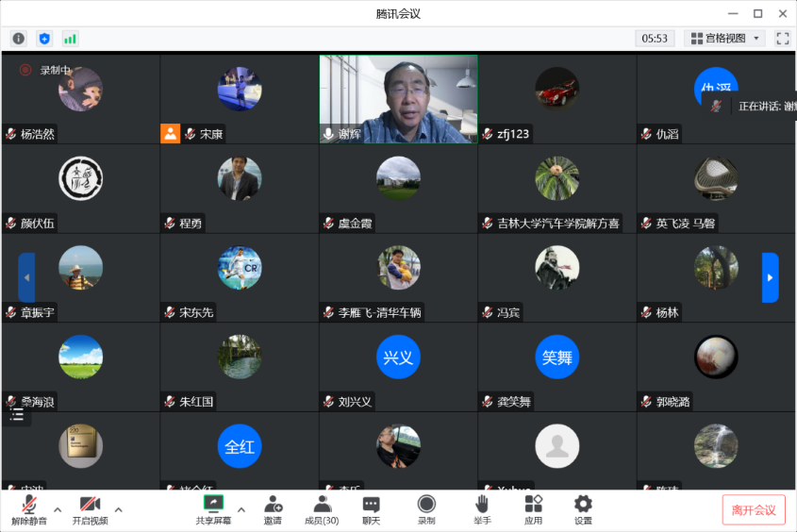Viewport: 797px width, 532px height.
Task: Click the meeting info icon
Action: pyautogui.click(x=18, y=39)
